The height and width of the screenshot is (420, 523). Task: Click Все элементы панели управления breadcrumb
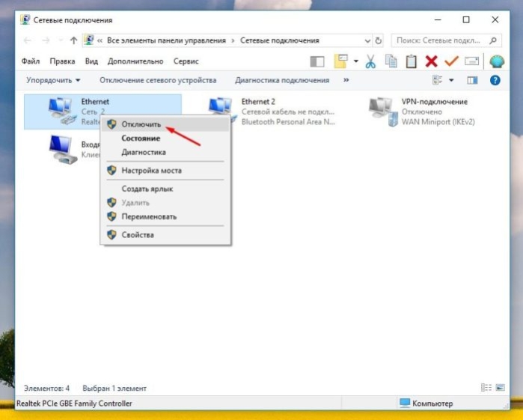coord(166,40)
